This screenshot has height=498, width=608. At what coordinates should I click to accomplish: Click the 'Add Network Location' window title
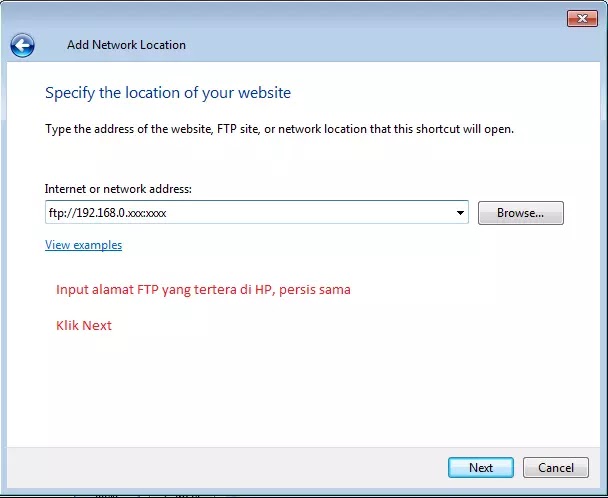tap(126, 45)
